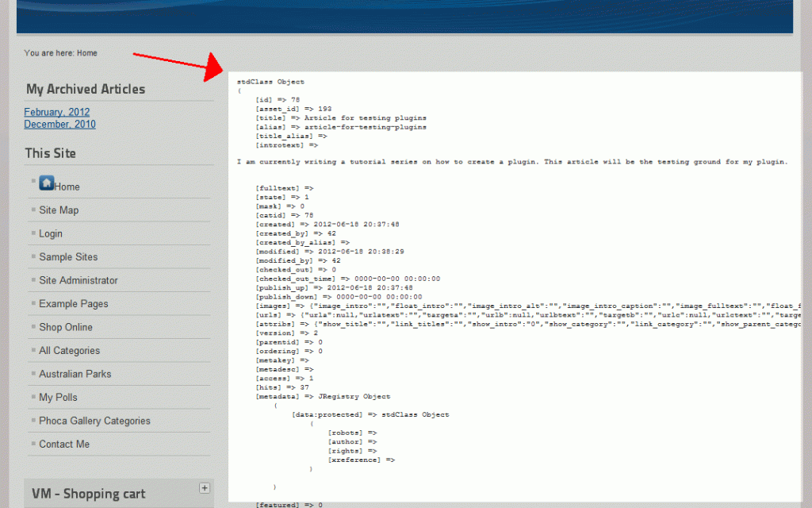Image resolution: width=812 pixels, height=508 pixels.
Task: Select the Home menu item text
Action: (67, 187)
